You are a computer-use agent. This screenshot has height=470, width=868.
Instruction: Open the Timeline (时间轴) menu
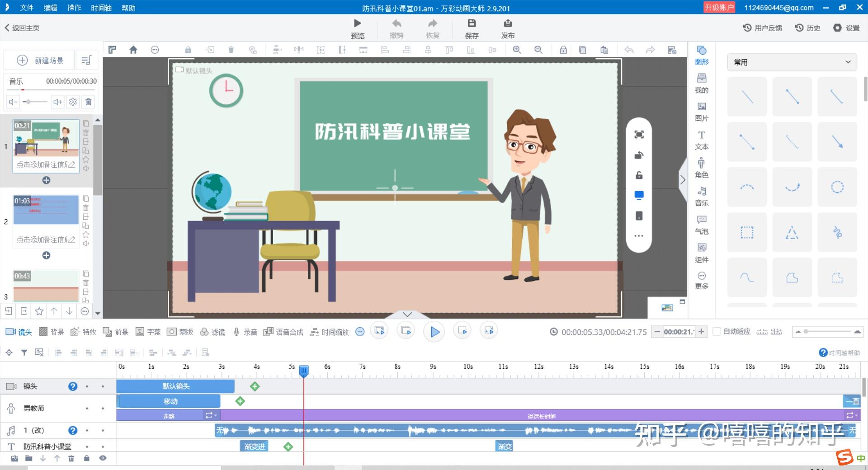click(x=101, y=8)
